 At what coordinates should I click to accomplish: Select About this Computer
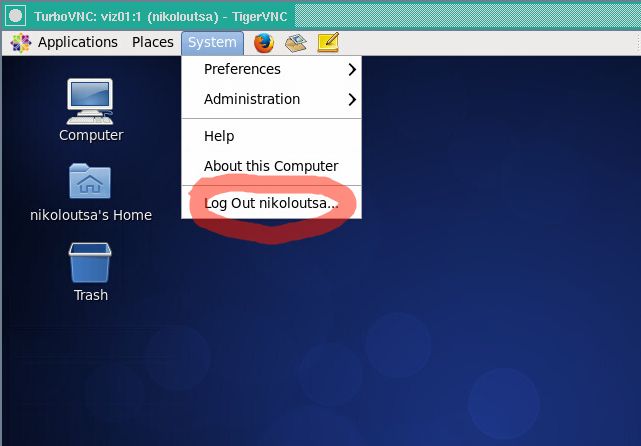tap(271, 166)
